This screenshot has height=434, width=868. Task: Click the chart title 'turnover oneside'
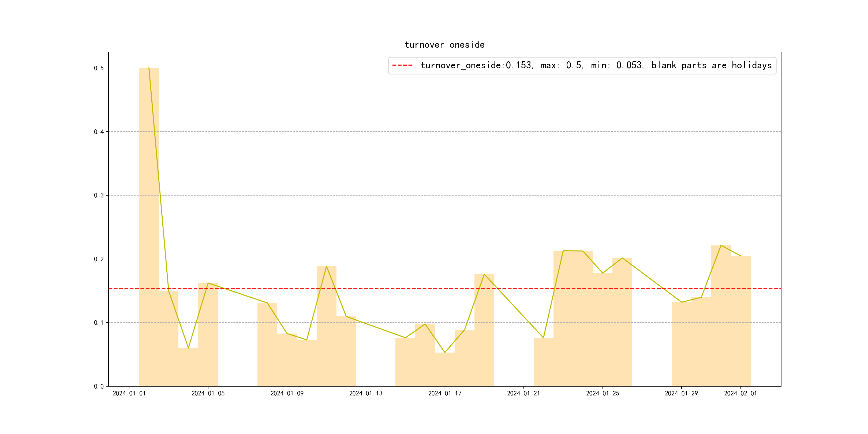[444, 45]
